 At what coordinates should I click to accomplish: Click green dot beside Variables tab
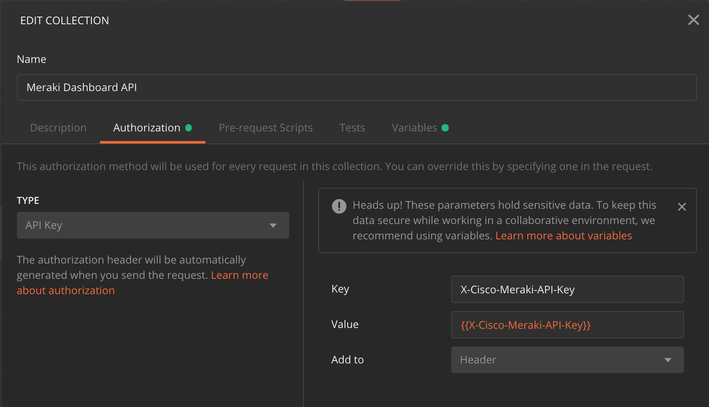click(x=445, y=128)
